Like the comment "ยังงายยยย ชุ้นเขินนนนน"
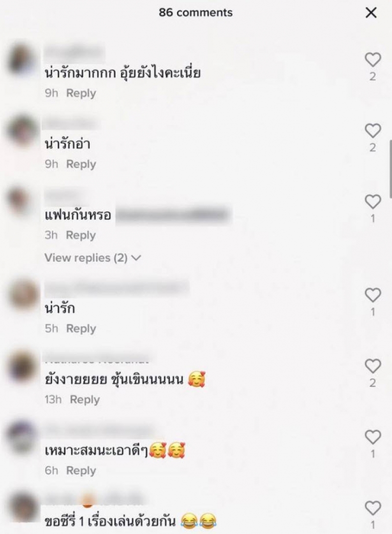Viewport: 392px width, 534px height. [372, 366]
